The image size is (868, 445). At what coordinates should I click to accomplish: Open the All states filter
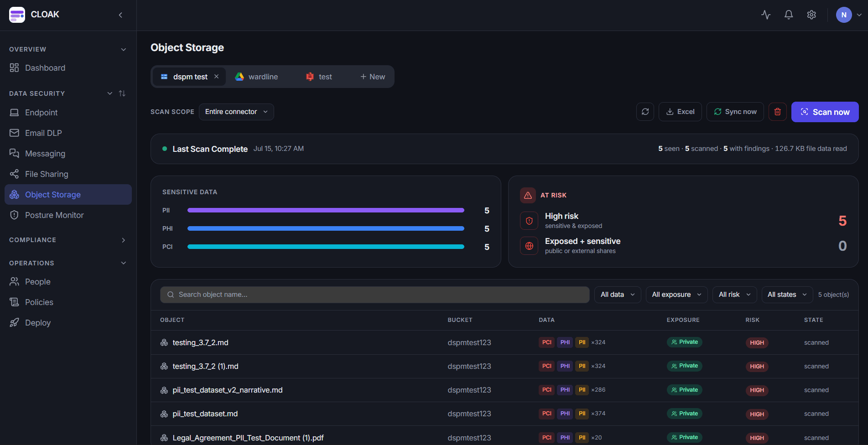(787, 295)
